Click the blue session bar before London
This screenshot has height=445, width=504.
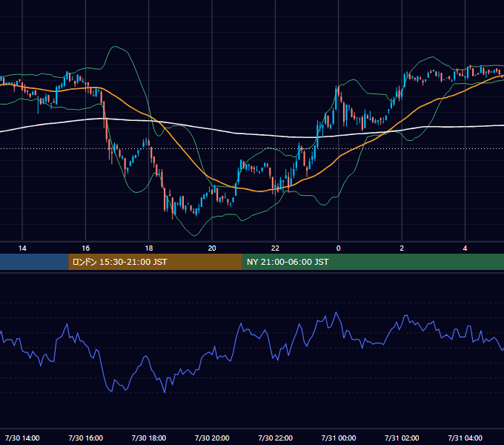pos(34,262)
